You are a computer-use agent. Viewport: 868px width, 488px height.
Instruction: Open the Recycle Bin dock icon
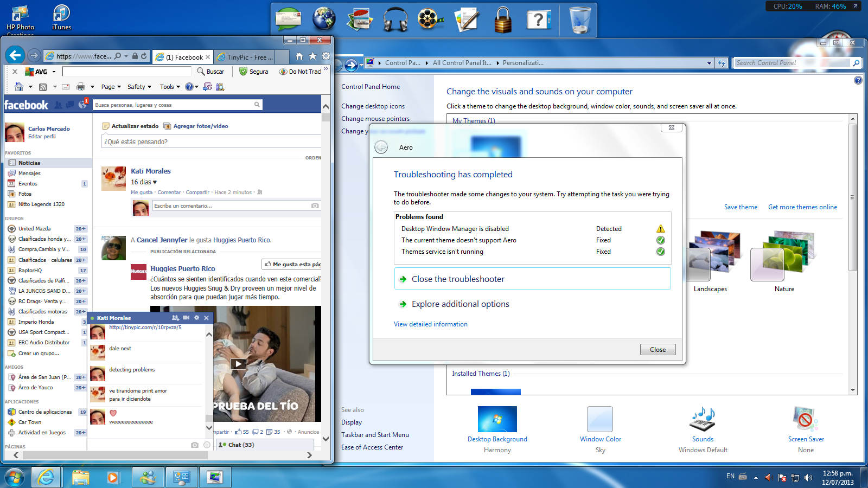580,20
